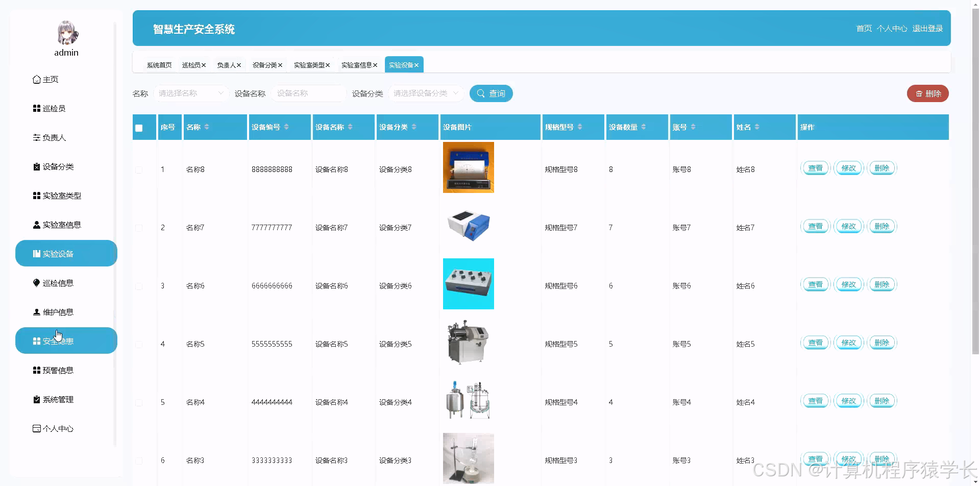Check the row 名称4 checkbox
This screenshot has height=486, width=980.
point(139,403)
